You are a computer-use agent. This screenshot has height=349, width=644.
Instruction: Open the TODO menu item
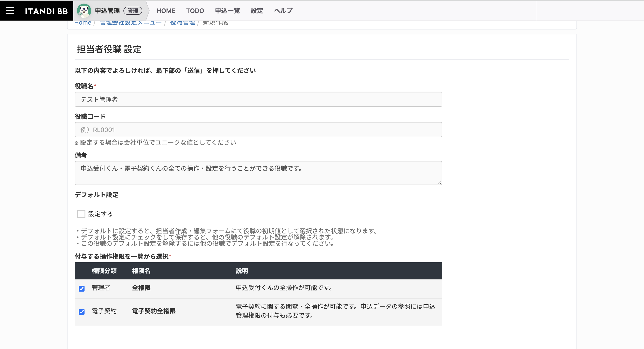click(195, 11)
